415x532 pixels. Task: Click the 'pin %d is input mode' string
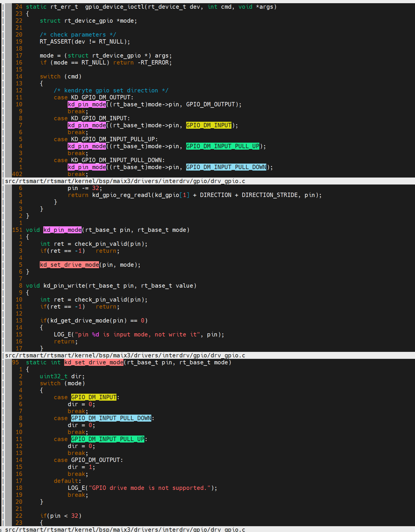138,334
